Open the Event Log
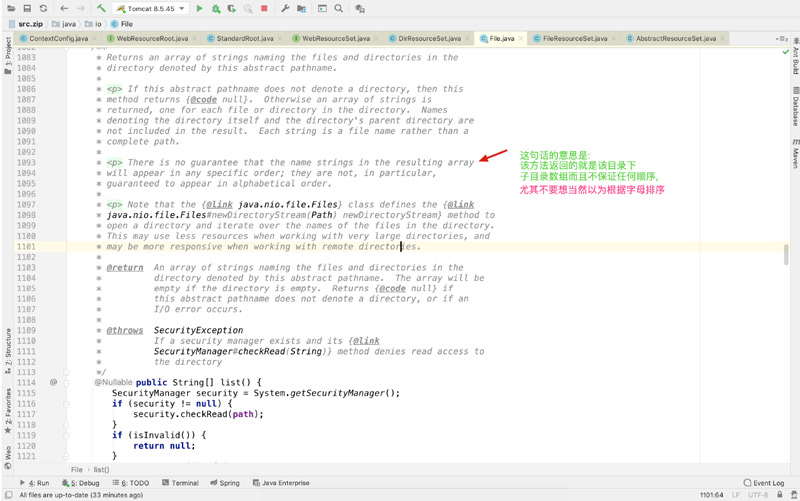800x501 pixels. pyautogui.click(x=764, y=483)
